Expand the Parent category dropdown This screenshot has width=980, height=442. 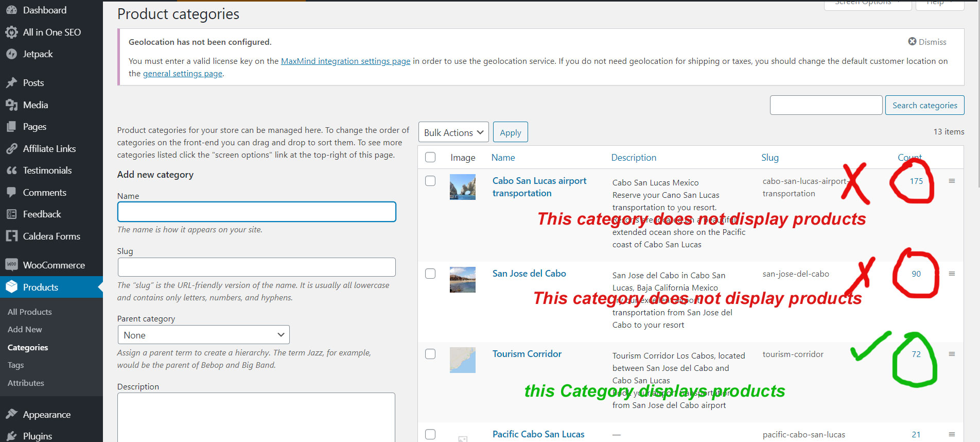[x=203, y=335]
